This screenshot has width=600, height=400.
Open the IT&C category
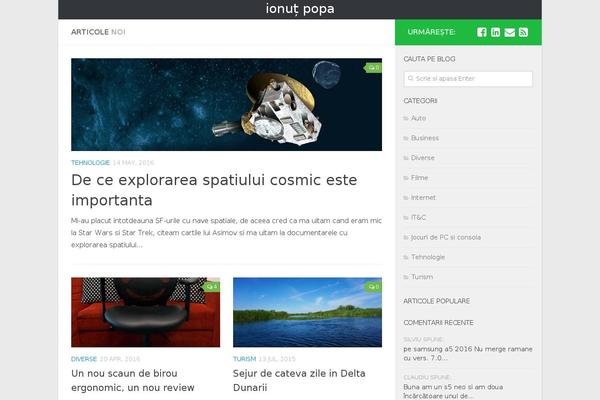[418, 217]
